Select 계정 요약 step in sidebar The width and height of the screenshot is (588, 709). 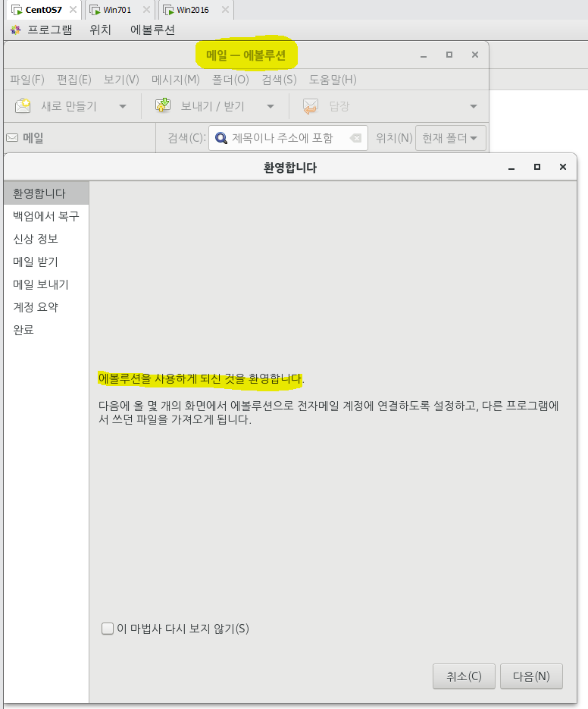pos(46,307)
